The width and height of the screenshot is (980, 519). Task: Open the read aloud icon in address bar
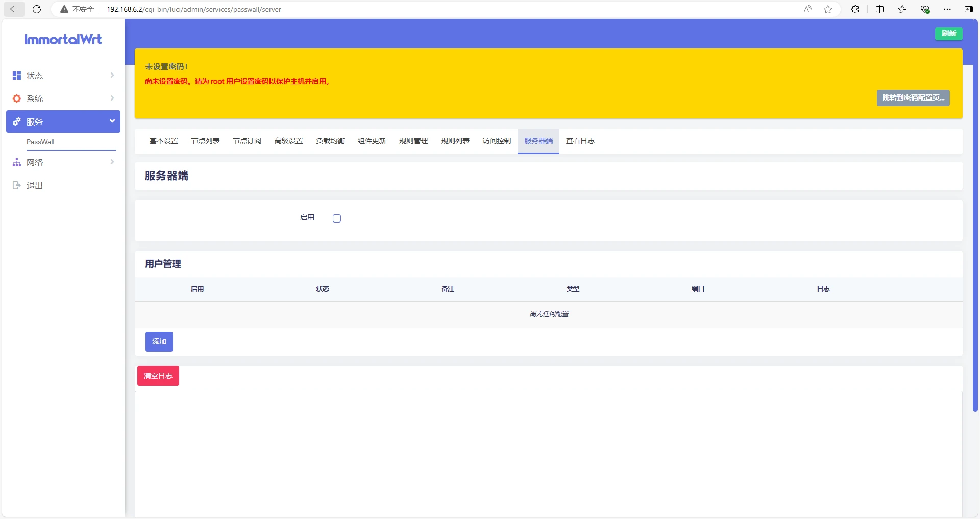click(x=807, y=9)
